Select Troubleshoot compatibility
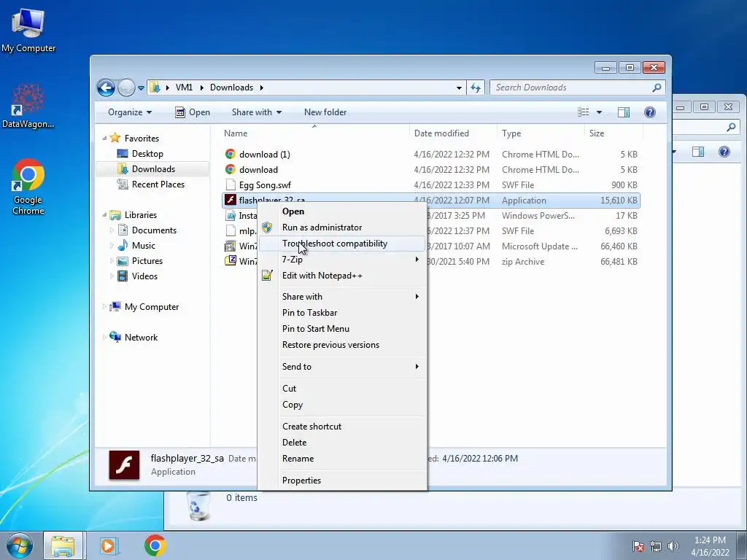747x560 pixels. point(342,244)
